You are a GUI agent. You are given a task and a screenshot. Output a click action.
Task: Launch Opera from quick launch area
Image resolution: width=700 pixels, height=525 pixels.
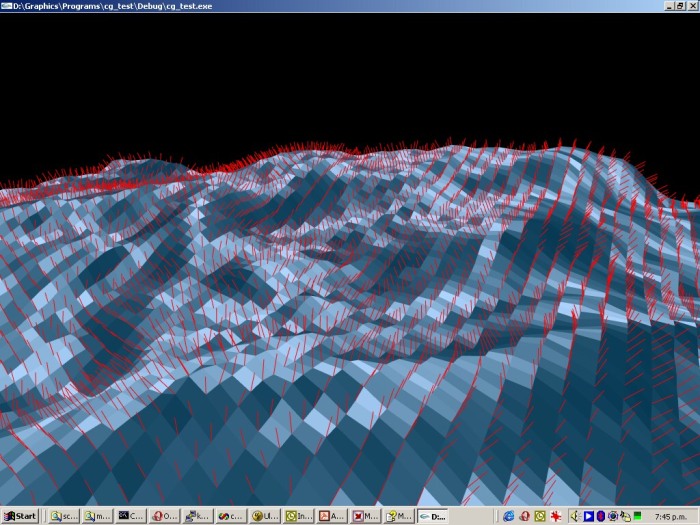tap(524, 516)
